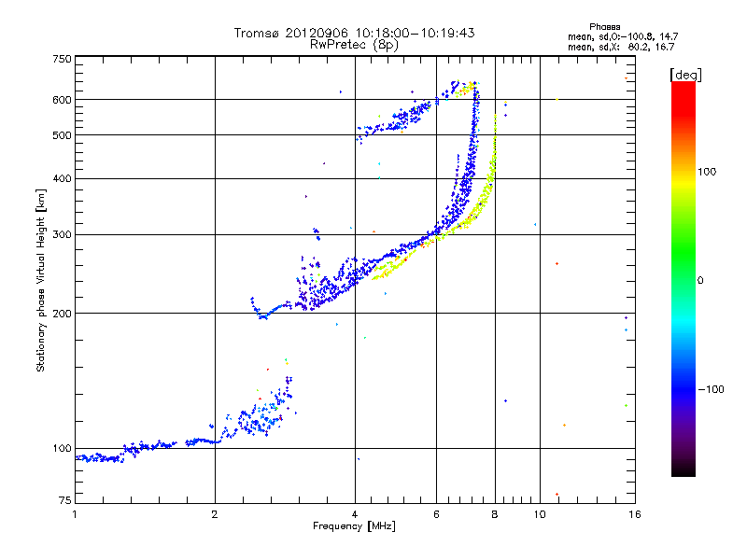Click the colorbar label '0'
Image resolution: width=747 pixels, height=560 pixels.
click(700, 281)
